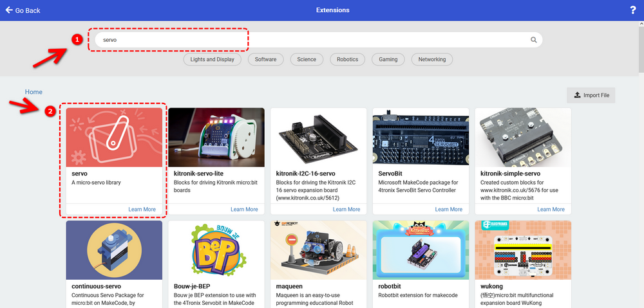
Task: Focus the extension search field with 'servo'
Action: [x=318, y=40]
